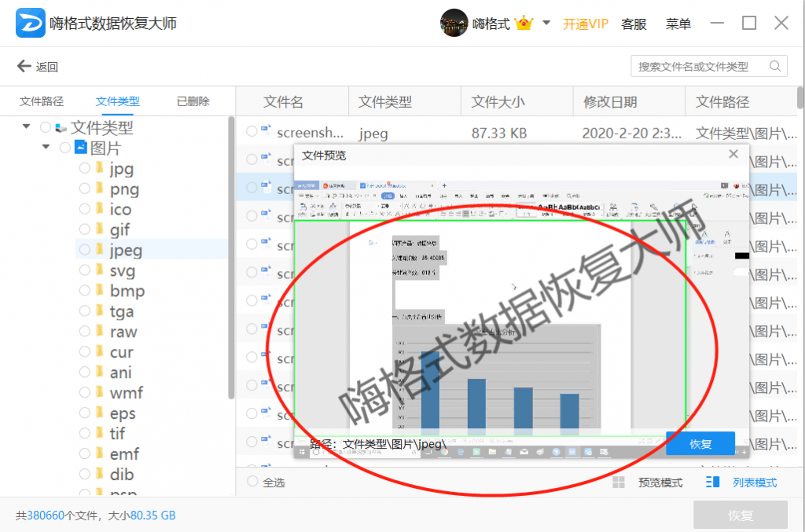
Task: Click the jpeg folder icon
Action: (x=100, y=249)
